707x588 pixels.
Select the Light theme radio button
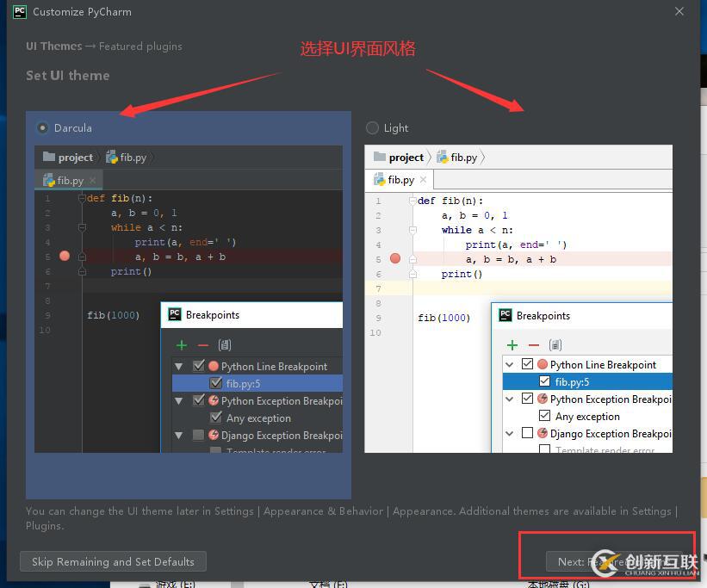point(372,128)
